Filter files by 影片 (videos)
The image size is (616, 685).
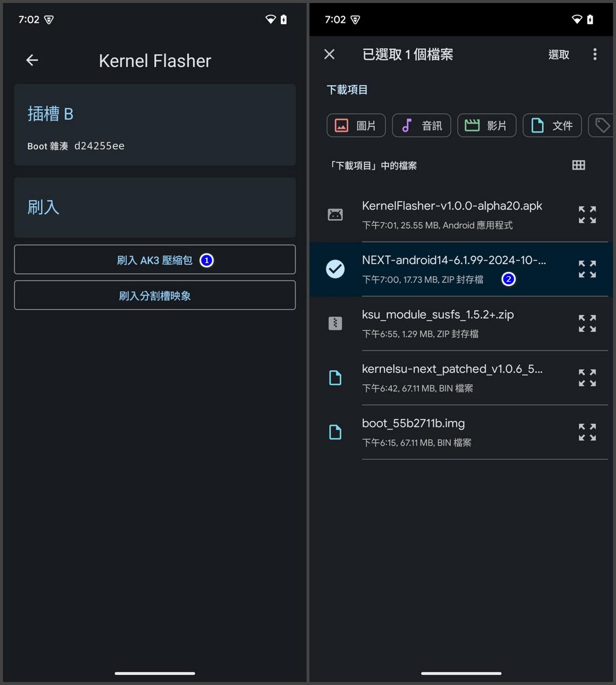point(487,125)
